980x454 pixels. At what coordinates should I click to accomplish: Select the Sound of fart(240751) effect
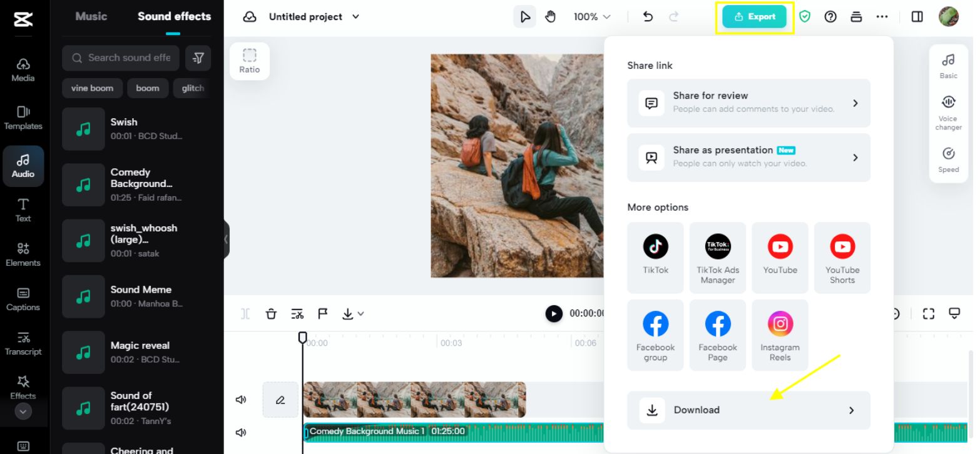[136, 408]
